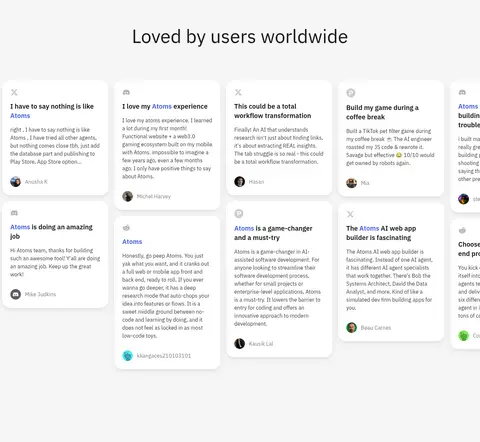The image size is (480, 442).
Task: Click the X icon on Anusha K's review card
Action: [x=14, y=92]
